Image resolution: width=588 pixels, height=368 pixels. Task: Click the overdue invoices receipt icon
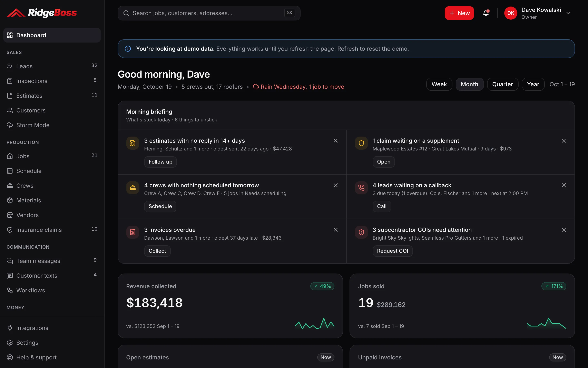(x=133, y=232)
